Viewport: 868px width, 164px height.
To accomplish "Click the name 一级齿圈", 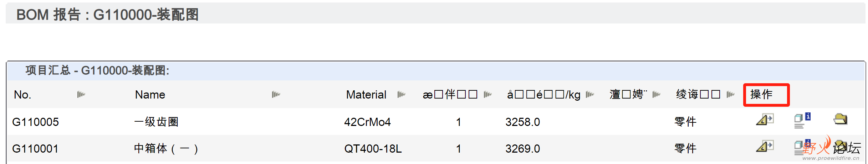I will pos(156,122).
